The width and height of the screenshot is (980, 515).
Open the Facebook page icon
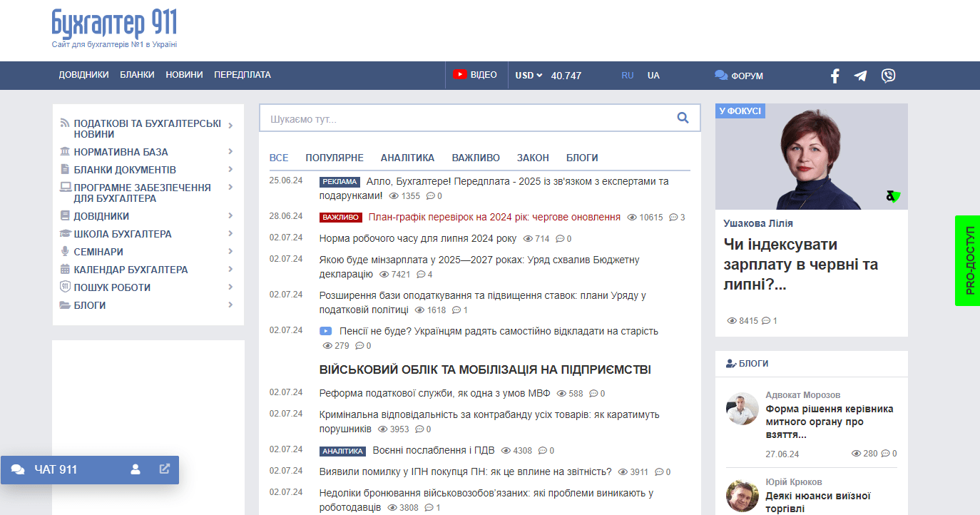coord(835,76)
